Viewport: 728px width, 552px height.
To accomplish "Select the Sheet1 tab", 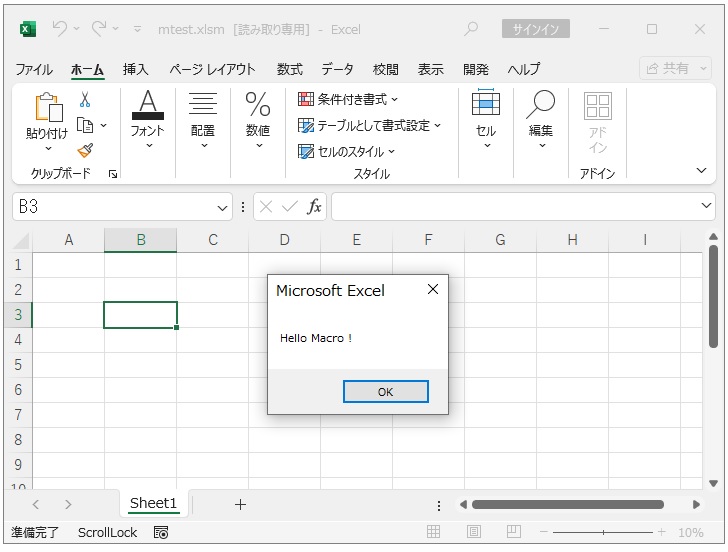I will pyautogui.click(x=153, y=503).
